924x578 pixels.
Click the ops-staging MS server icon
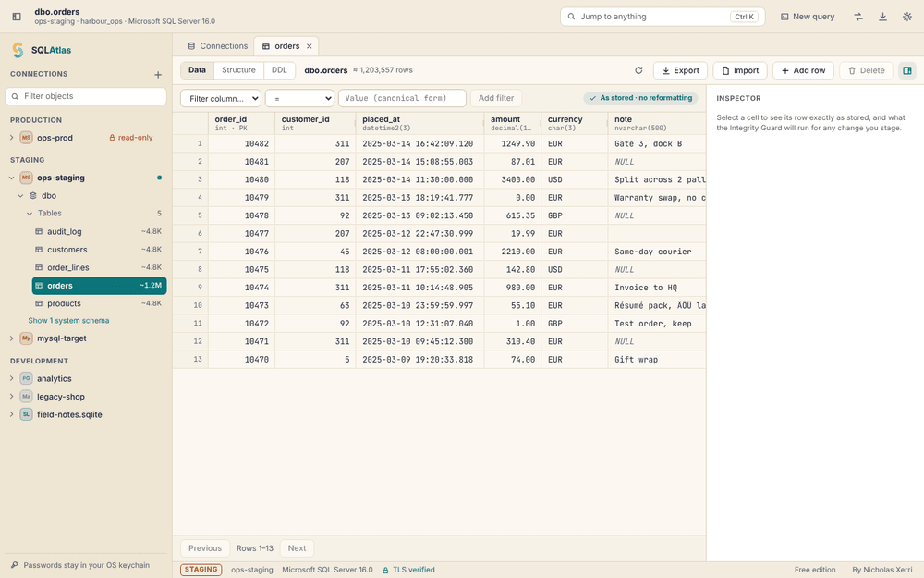[x=26, y=178]
